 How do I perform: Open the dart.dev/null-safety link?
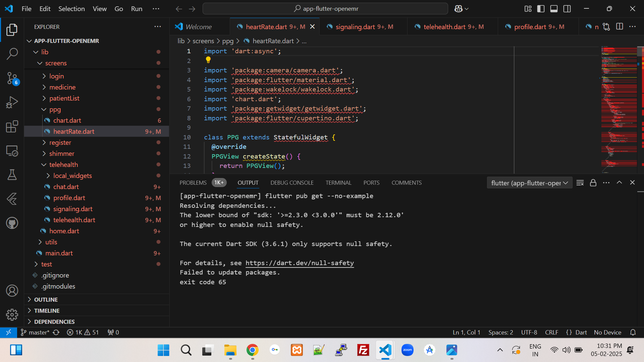point(300,263)
